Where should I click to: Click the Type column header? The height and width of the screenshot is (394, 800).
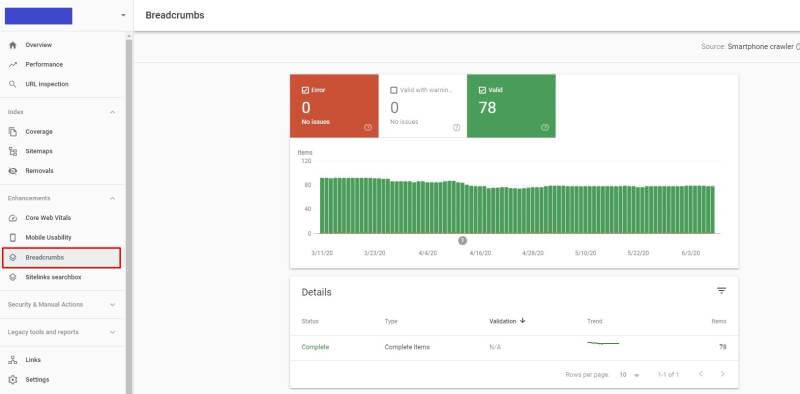click(x=391, y=322)
